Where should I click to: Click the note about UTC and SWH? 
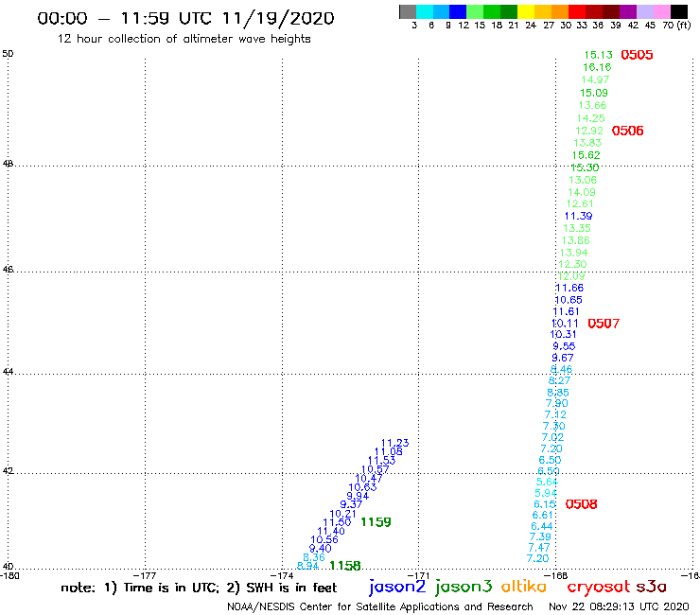click(x=199, y=588)
